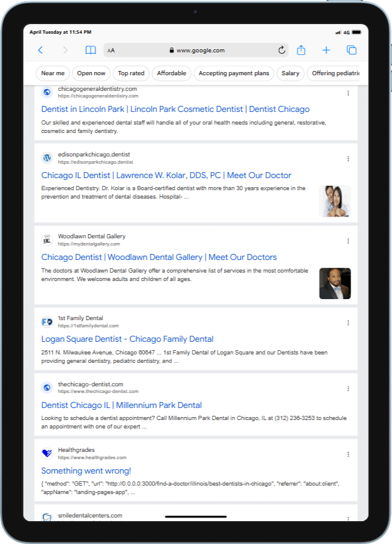Screen dimensions: 392x544
Task: Add a new tab with plus icon
Action: point(326,51)
